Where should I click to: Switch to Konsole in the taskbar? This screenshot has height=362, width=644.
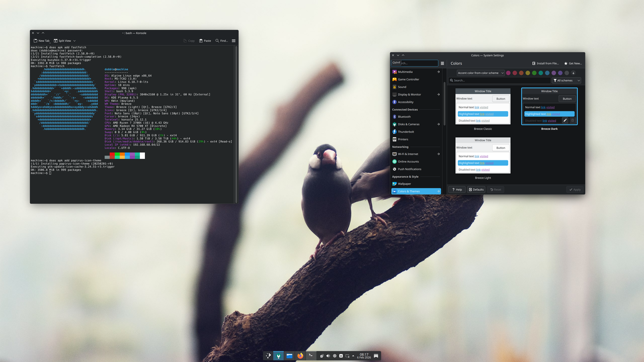(311, 355)
